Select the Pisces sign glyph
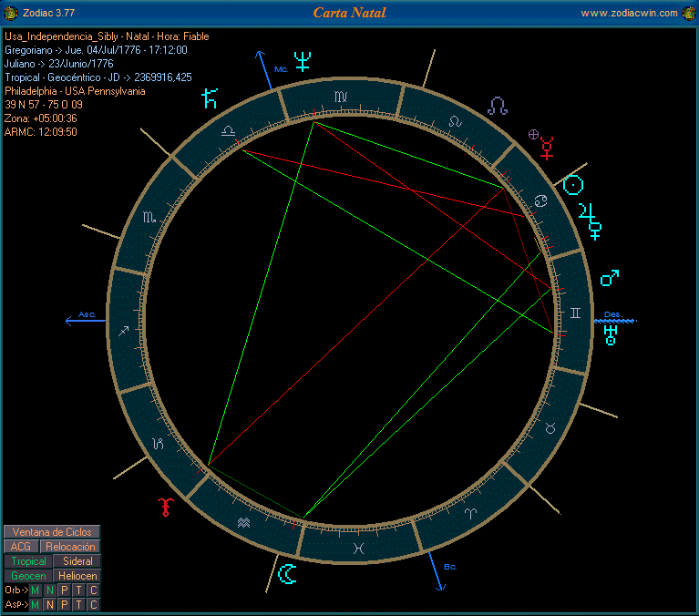 point(358,549)
